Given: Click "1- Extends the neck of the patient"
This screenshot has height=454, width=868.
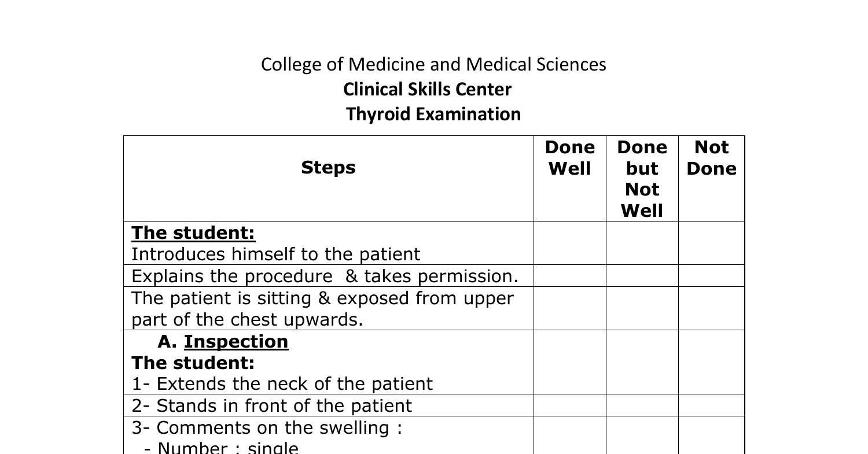Looking at the screenshot, I should (x=282, y=384).
